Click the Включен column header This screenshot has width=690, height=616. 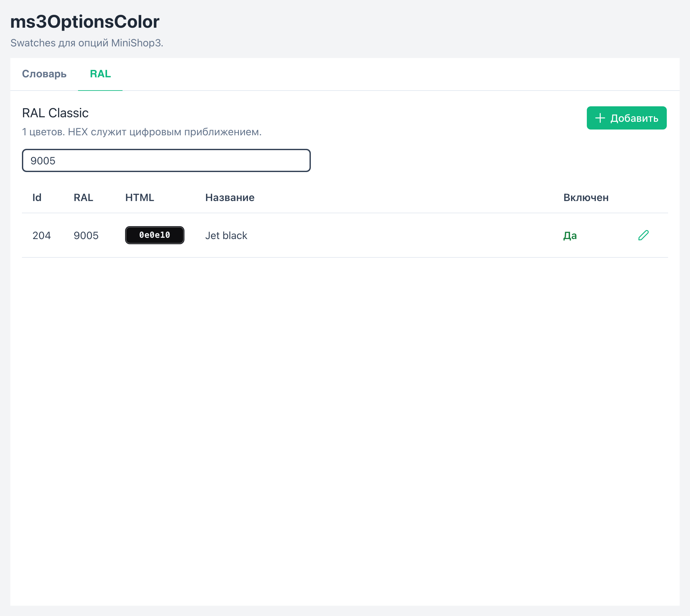586,197
